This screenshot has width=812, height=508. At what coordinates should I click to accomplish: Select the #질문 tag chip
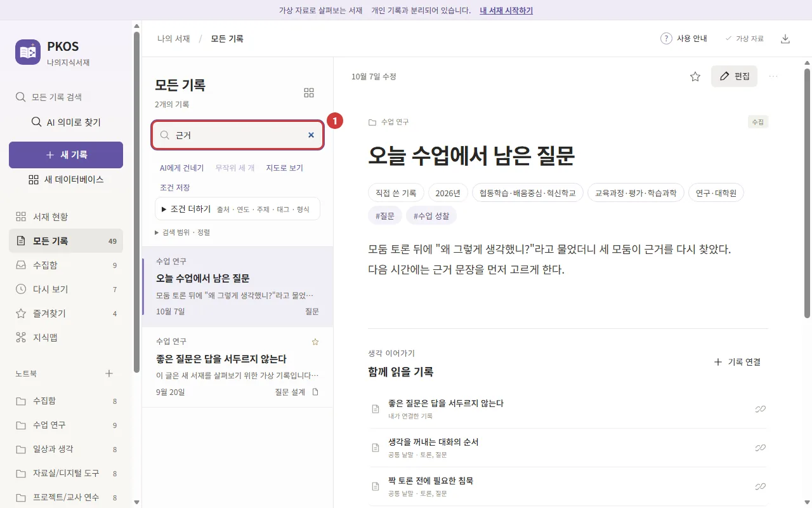(384, 216)
